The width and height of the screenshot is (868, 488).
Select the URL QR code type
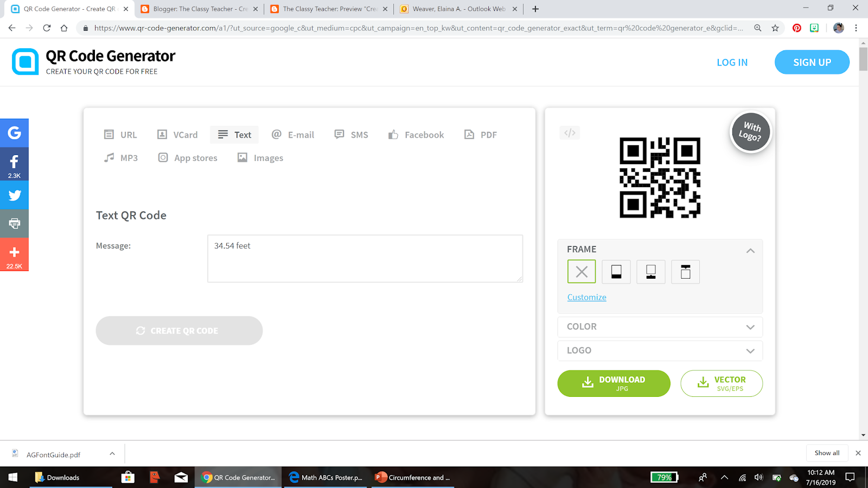[120, 134]
